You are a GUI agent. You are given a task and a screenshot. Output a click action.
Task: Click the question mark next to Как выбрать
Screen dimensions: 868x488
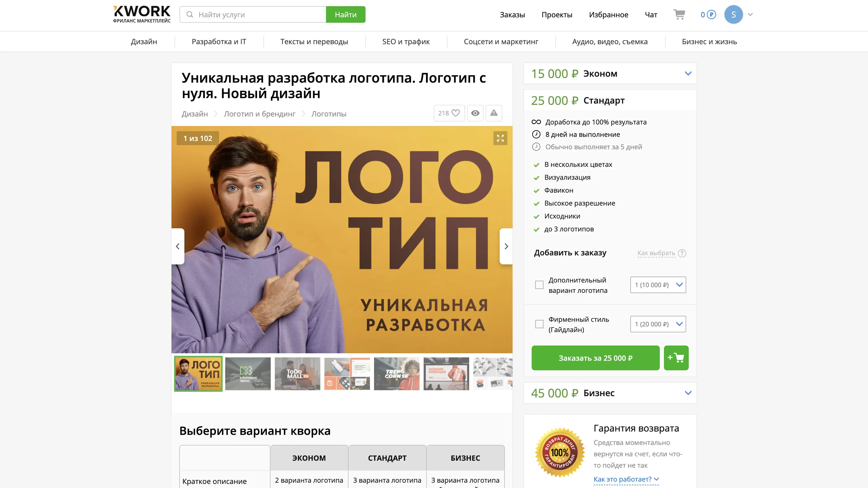coord(682,253)
